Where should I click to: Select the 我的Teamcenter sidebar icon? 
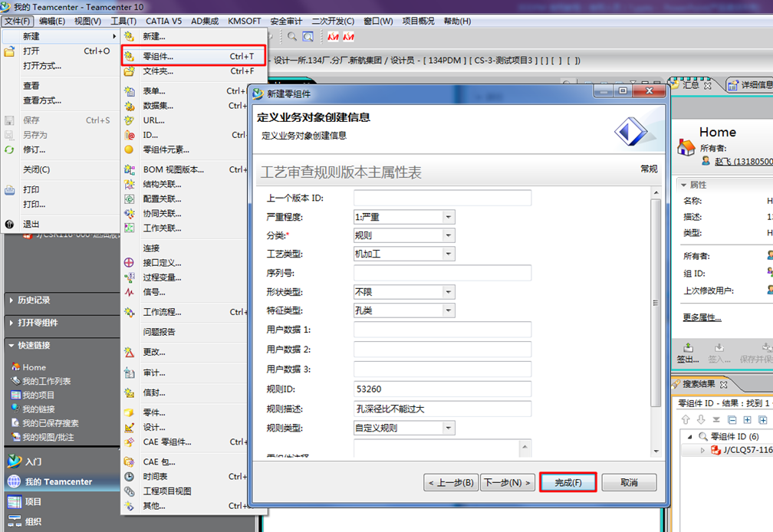click(46, 483)
